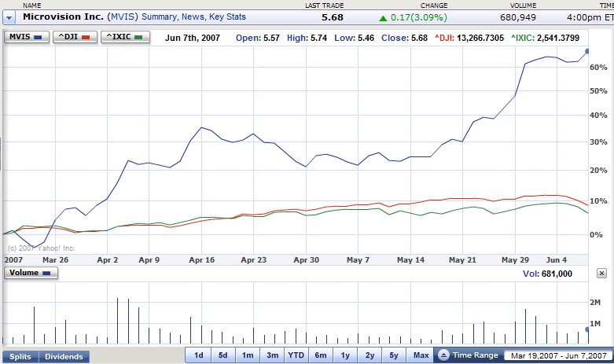Expand the Time Range arrow icon

click(x=443, y=355)
